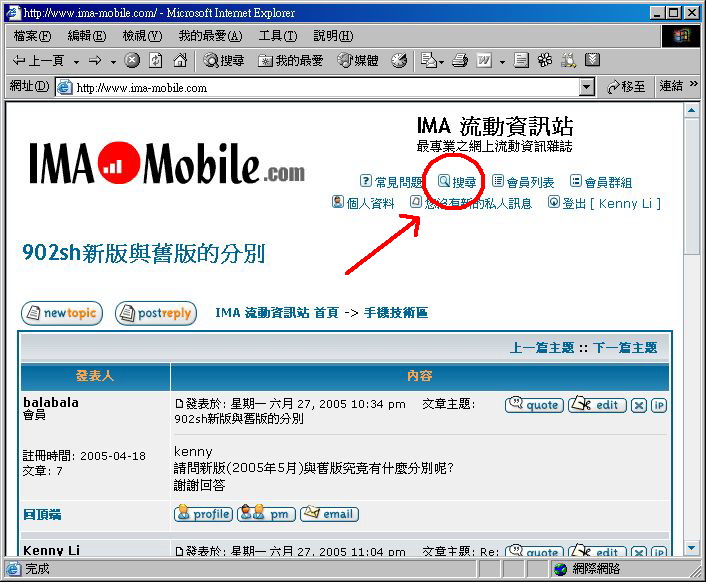706x582 pixels.
Task: Delete balabala's post with the X icon
Action: tap(639, 405)
